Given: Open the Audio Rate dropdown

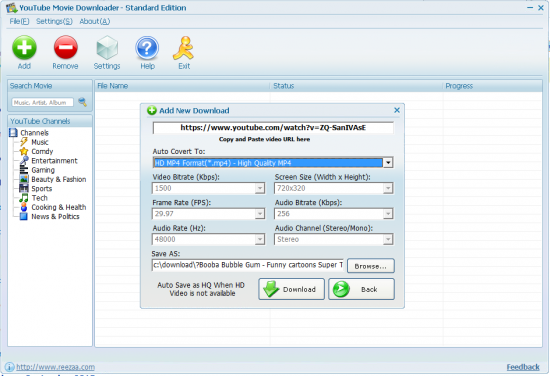Looking at the screenshot, I should [x=260, y=240].
